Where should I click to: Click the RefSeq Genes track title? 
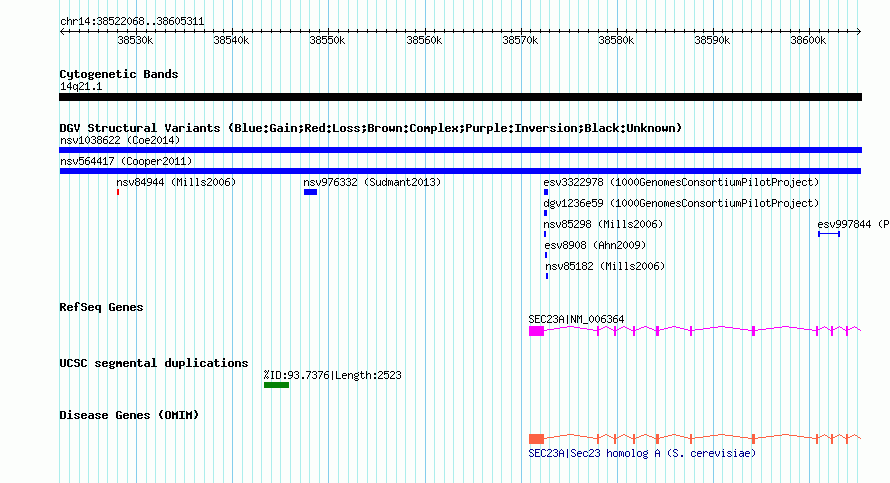coord(101,307)
